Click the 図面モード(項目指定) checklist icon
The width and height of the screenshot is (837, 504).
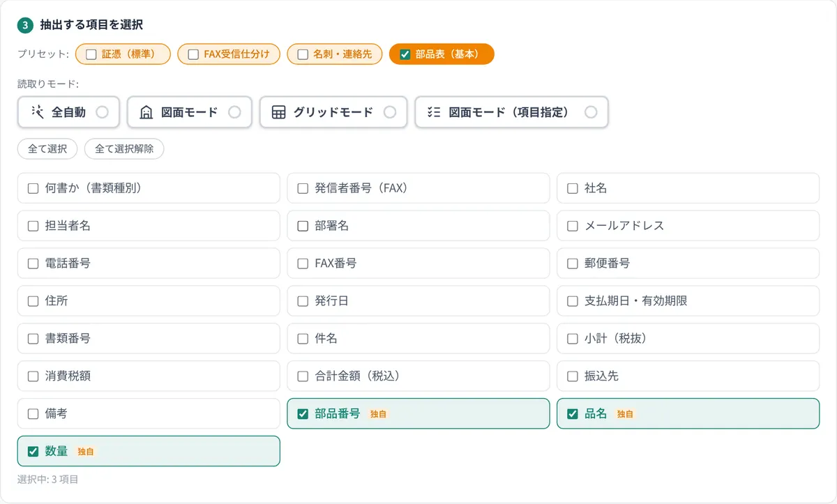434,112
